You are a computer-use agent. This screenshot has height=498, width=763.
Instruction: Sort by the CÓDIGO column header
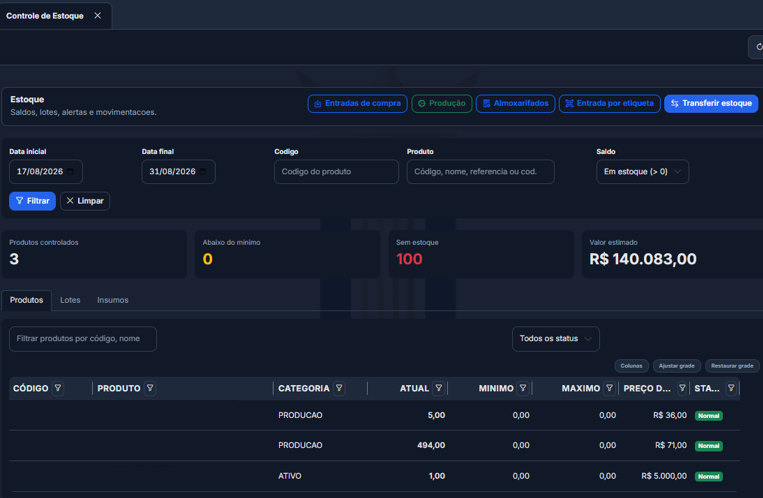point(31,388)
